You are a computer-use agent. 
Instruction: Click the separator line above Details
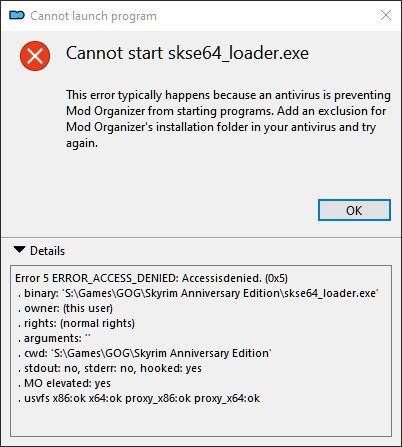click(x=201, y=238)
